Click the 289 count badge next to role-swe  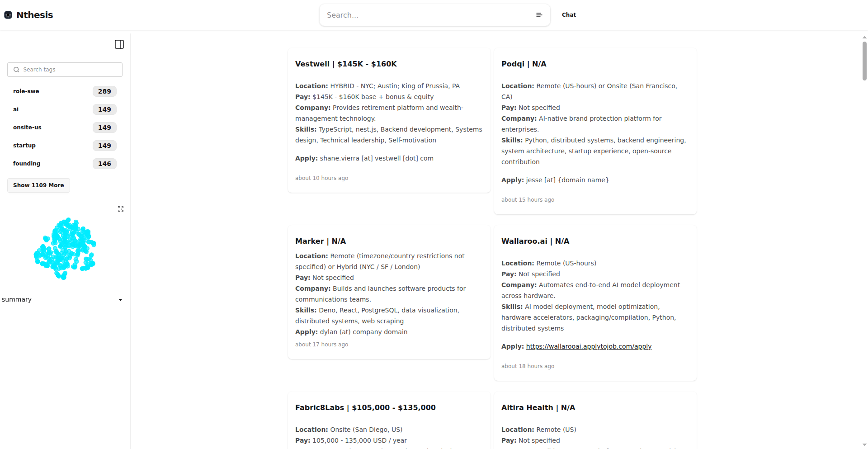coord(104,91)
